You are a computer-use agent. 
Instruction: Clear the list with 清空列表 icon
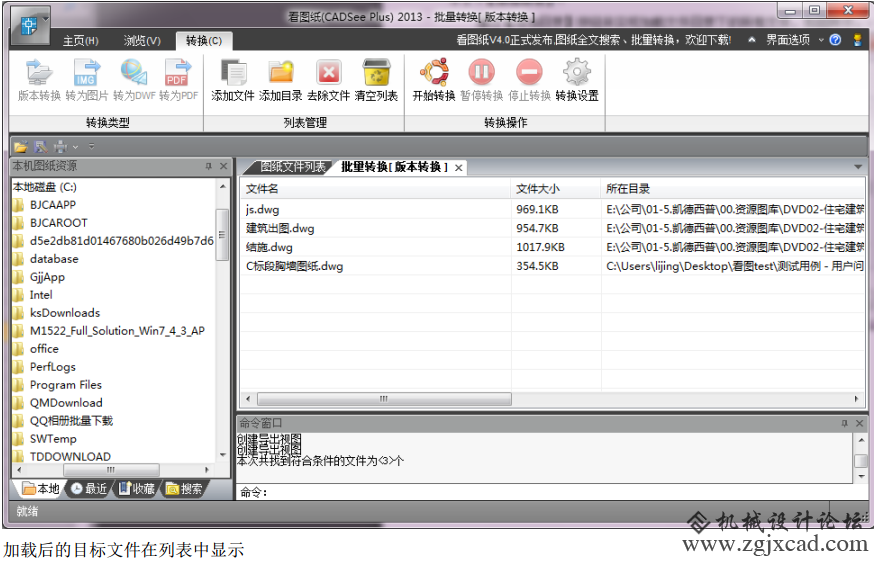pos(376,80)
